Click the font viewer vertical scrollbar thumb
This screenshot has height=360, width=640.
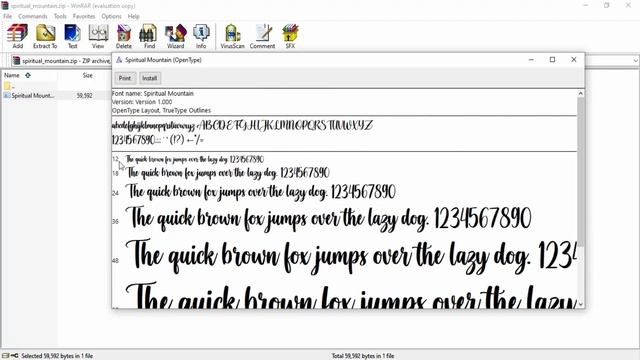coord(580,171)
